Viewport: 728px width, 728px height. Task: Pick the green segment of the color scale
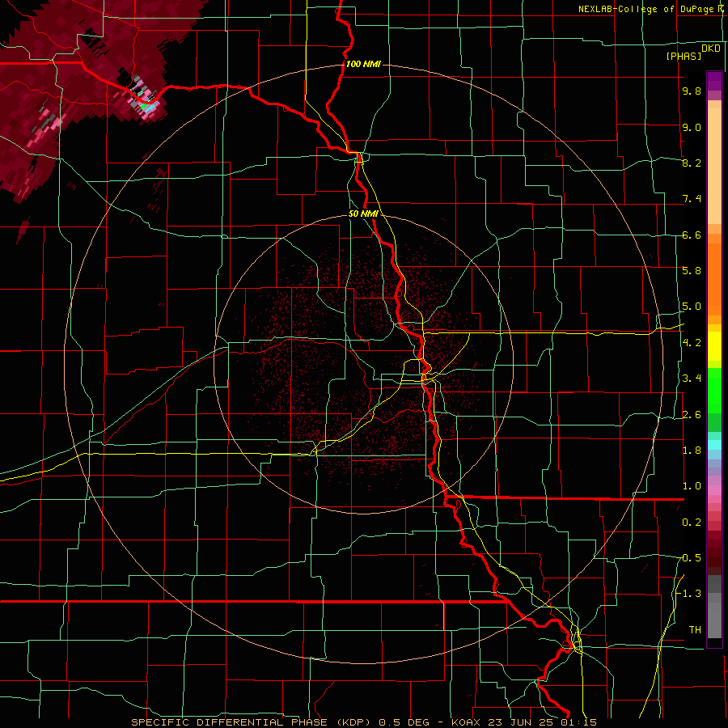(x=714, y=390)
